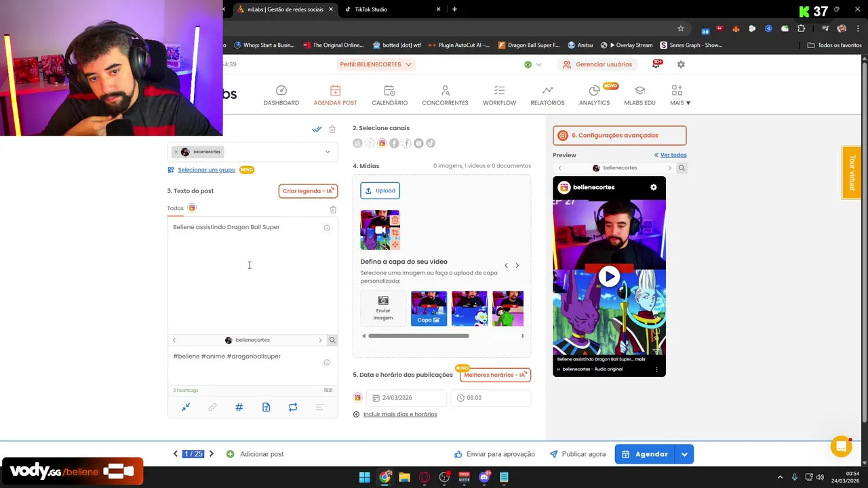Open RELATÓRIOS section

[x=547, y=96]
